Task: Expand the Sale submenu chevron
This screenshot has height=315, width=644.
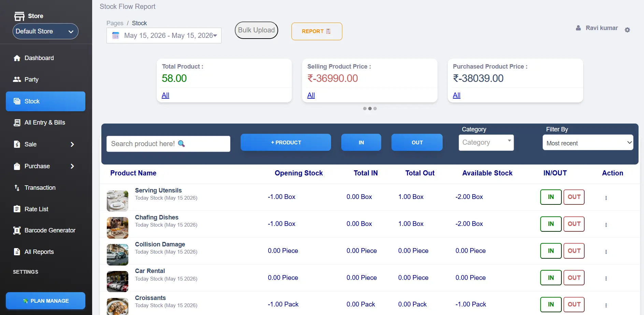Action: pyautogui.click(x=72, y=144)
